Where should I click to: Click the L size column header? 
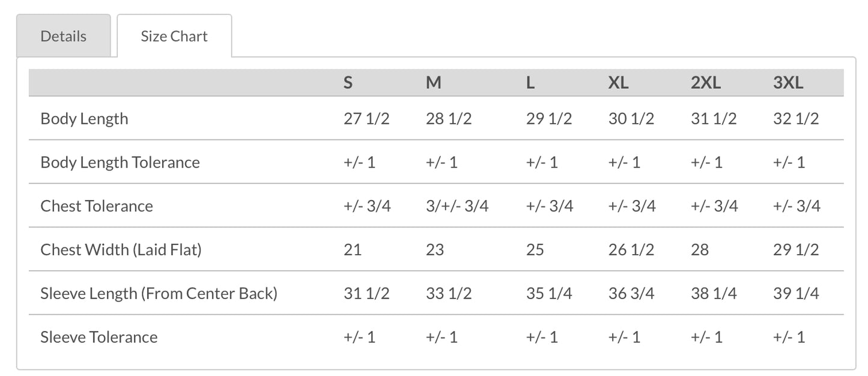point(530,83)
